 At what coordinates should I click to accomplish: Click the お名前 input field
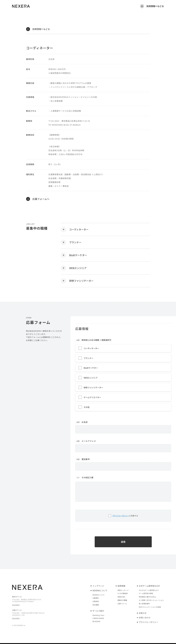(x=123, y=429)
